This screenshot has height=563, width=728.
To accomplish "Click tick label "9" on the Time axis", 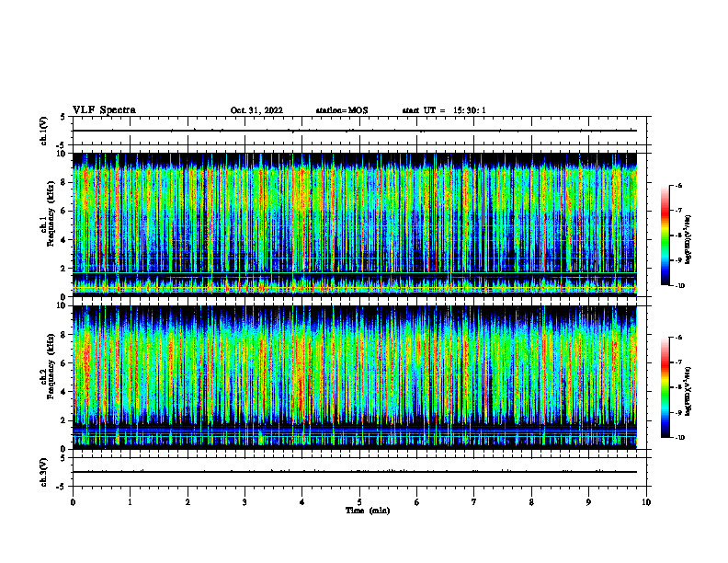I will pyautogui.click(x=588, y=502).
